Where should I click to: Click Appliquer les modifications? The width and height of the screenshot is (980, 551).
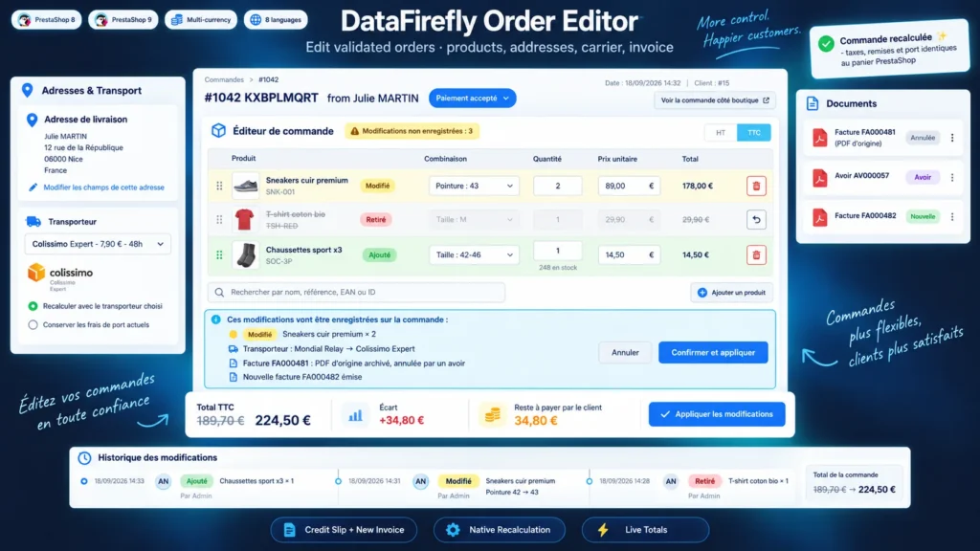[717, 414]
